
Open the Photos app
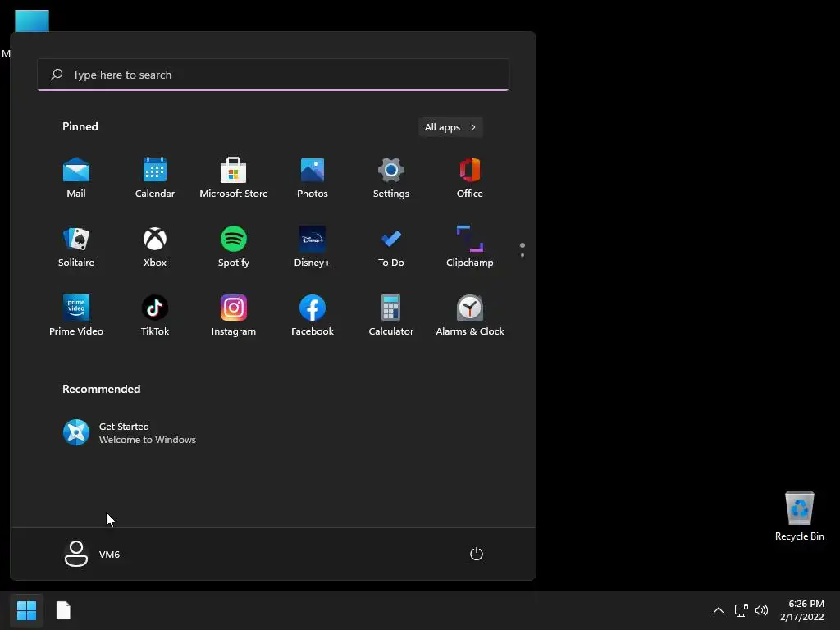[313, 178]
